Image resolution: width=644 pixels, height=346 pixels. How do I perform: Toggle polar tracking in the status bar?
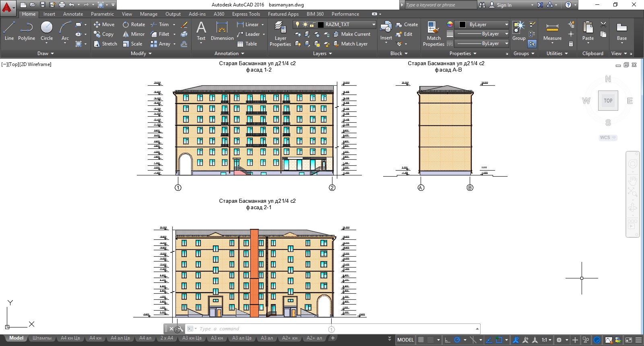click(457, 340)
